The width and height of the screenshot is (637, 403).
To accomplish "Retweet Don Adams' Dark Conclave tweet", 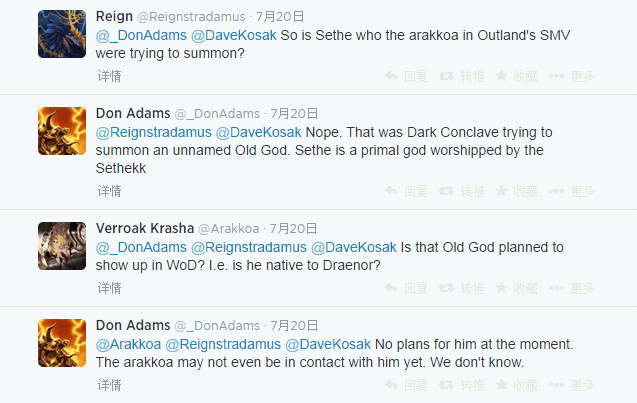I will click(462, 191).
